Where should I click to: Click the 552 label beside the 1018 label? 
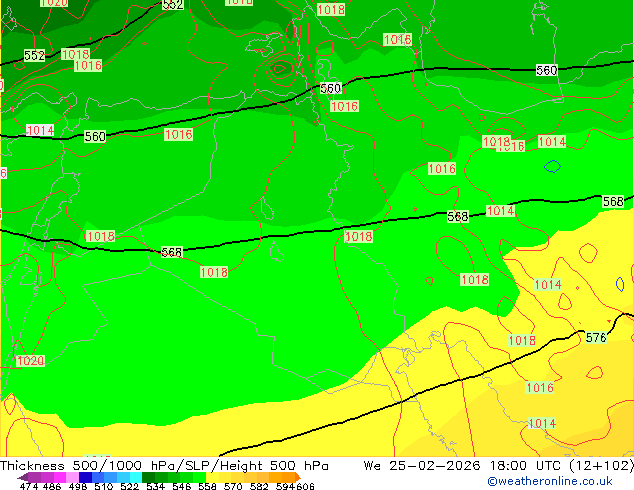tap(34, 55)
